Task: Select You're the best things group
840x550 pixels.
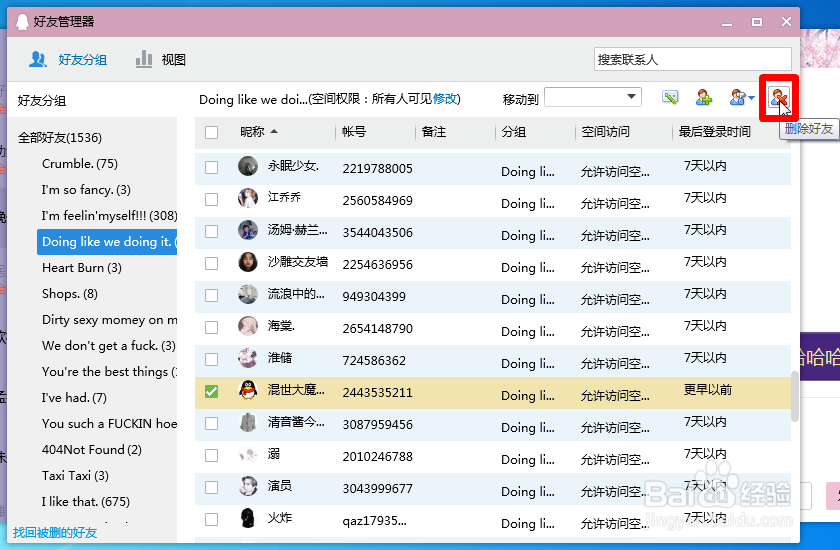Action: point(109,372)
